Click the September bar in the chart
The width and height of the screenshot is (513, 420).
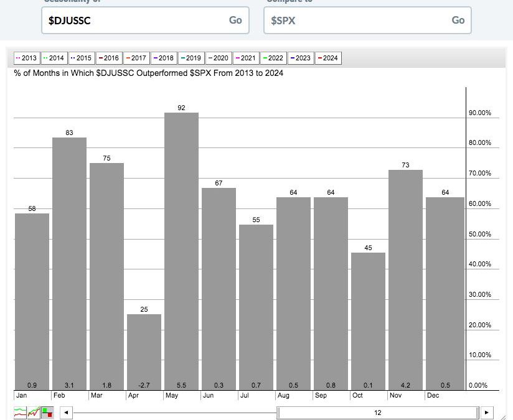click(x=331, y=294)
